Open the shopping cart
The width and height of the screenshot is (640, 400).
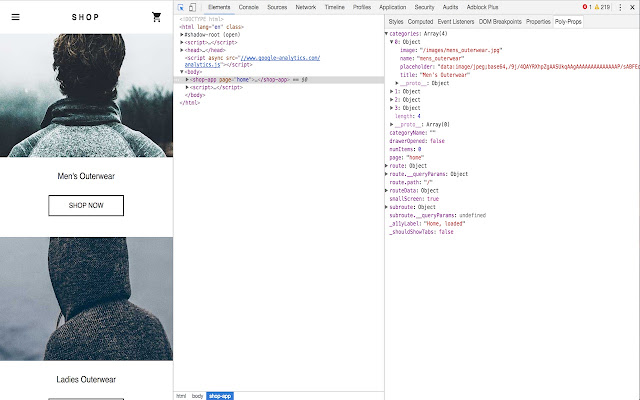(x=156, y=17)
